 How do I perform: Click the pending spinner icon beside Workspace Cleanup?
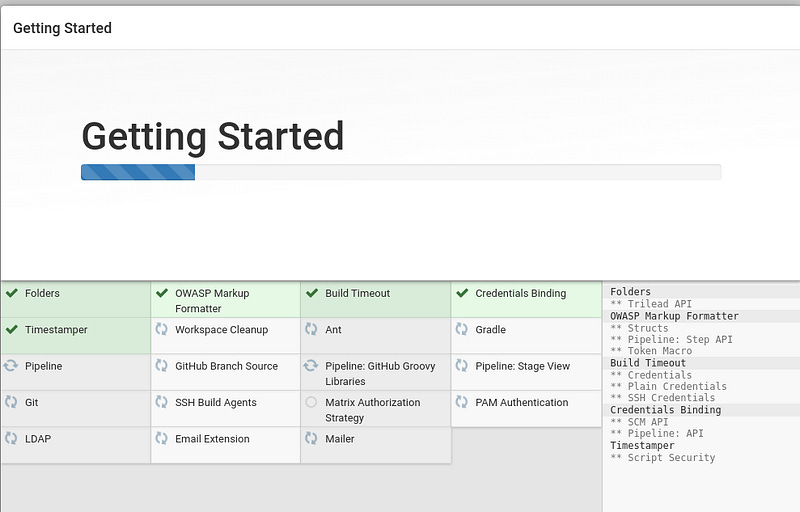(161, 329)
